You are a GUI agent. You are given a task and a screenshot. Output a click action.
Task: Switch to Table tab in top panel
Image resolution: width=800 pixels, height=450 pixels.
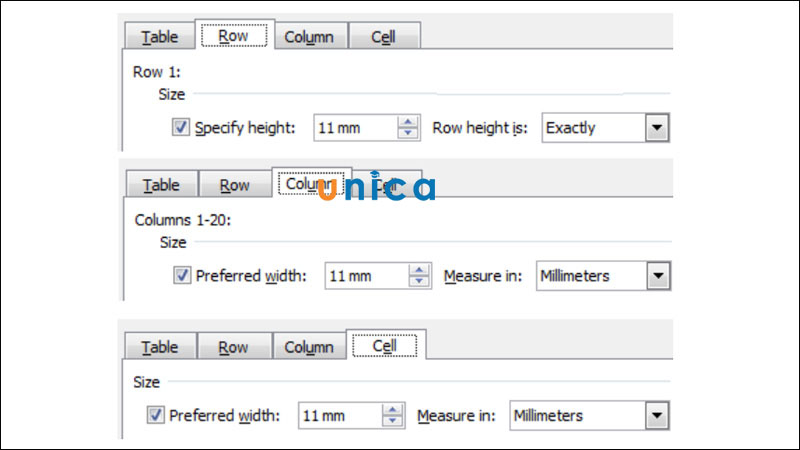click(x=159, y=37)
